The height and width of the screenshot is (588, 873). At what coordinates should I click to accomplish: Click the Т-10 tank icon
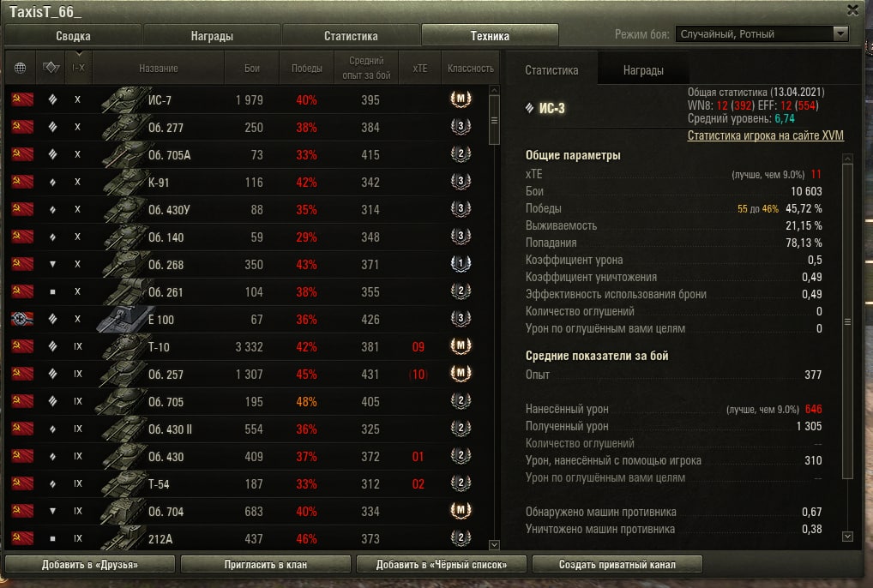coord(123,346)
